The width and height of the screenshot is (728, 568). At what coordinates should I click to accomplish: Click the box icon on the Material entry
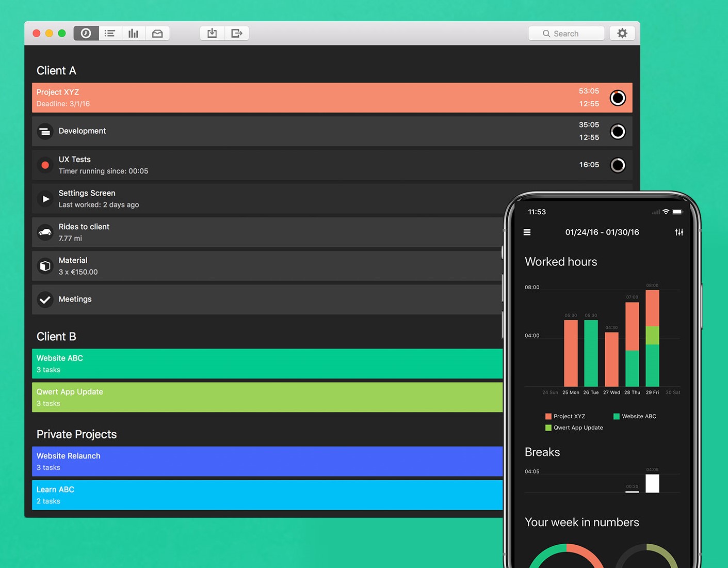45,266
